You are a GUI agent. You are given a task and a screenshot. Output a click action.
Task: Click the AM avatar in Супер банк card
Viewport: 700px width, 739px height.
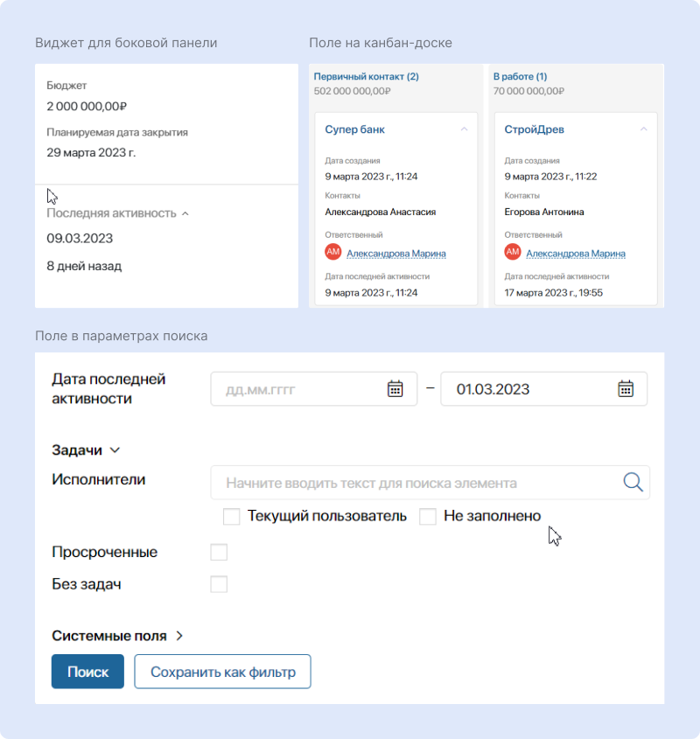pos(332,253)
